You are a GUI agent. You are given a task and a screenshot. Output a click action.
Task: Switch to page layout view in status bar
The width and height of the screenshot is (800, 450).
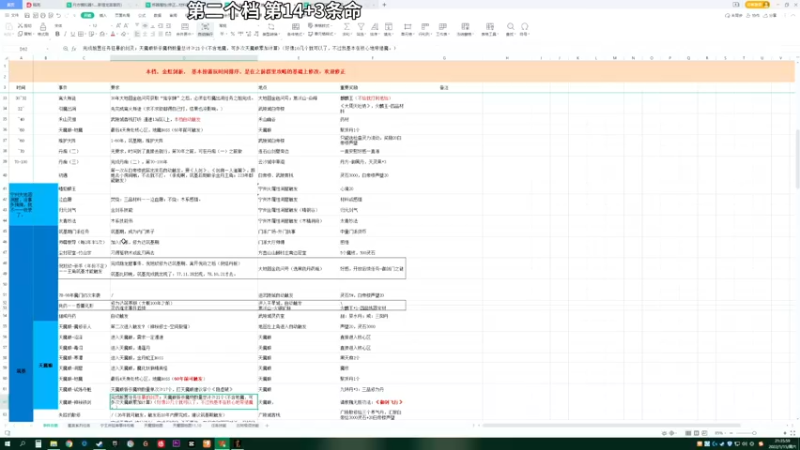point(696,433)
